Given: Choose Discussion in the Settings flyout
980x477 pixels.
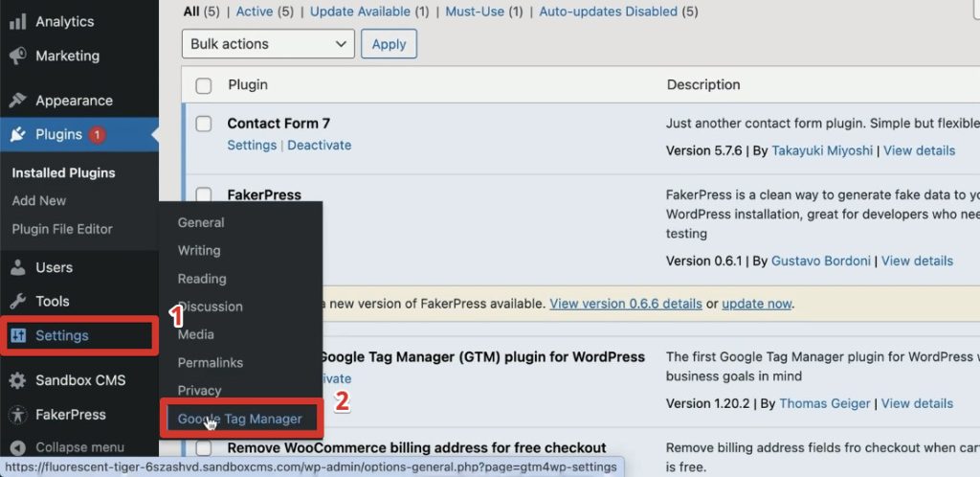Looking at the screenshot, I should [210, 307].
